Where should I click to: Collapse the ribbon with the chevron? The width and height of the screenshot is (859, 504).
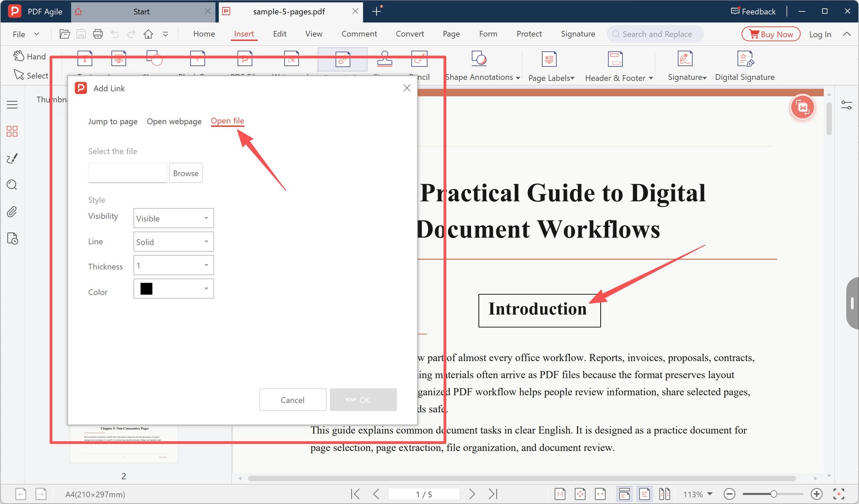[x=847, y=34]
